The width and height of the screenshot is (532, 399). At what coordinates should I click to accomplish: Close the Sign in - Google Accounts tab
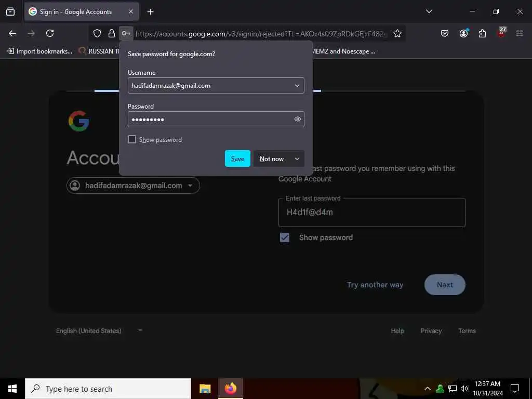(131, 12)
